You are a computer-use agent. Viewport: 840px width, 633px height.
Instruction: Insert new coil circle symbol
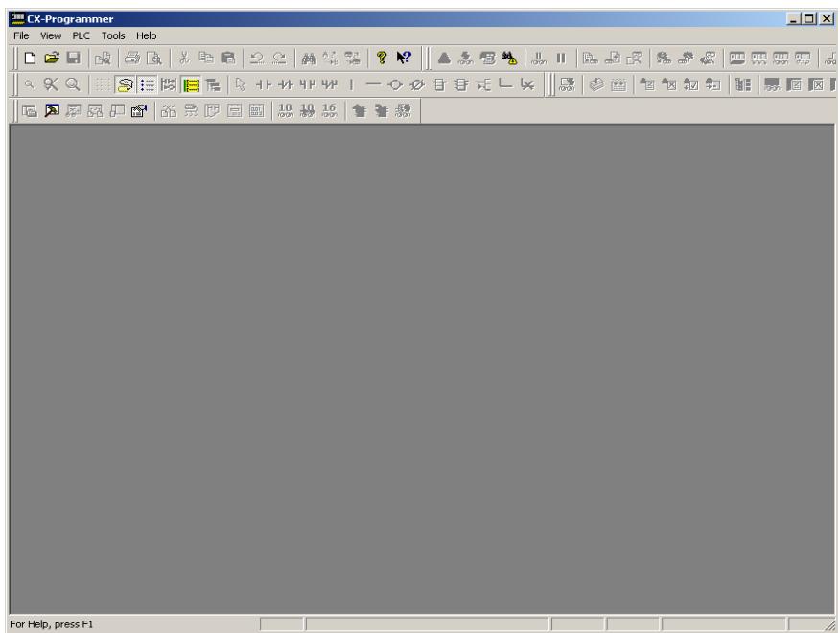pos(395,84)
